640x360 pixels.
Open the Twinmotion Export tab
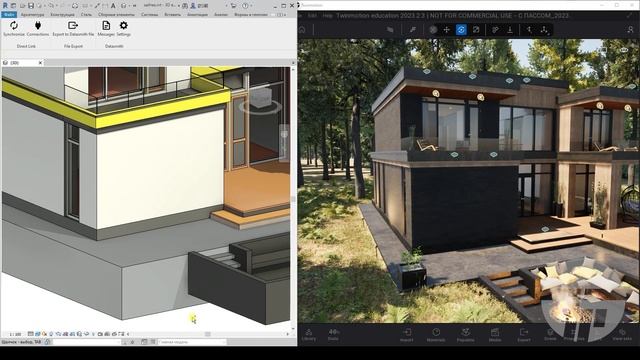(524, 335)
